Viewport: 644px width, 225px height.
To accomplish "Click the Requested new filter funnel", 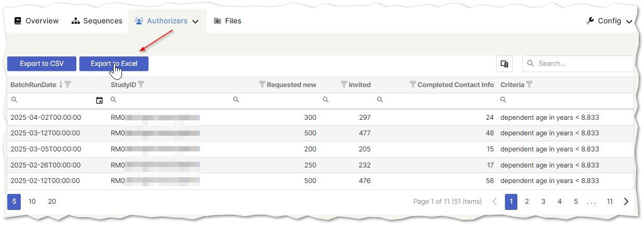I will pos(262,85).
